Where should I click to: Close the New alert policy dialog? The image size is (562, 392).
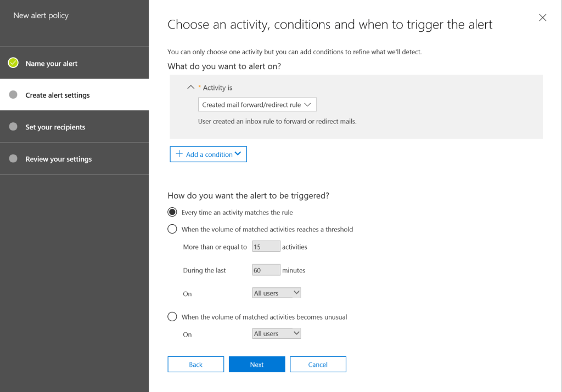pos(542,18)
